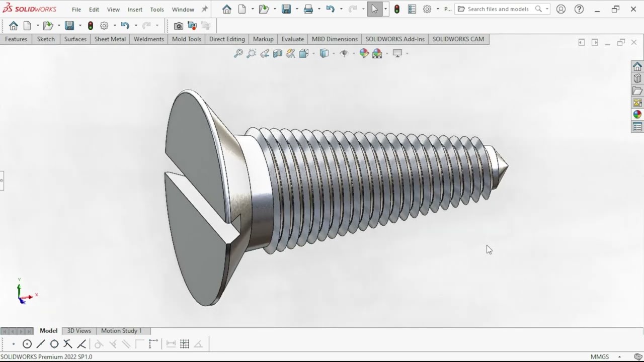644x362 pixels.
Task: Select the Line tool in bottom toolbar
Action: [41, 344]
